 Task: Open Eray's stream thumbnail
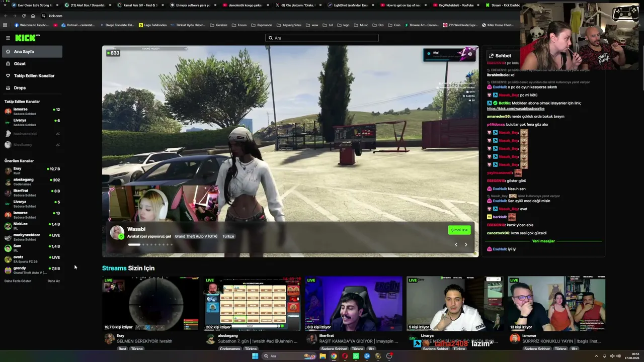pos(150,304)
